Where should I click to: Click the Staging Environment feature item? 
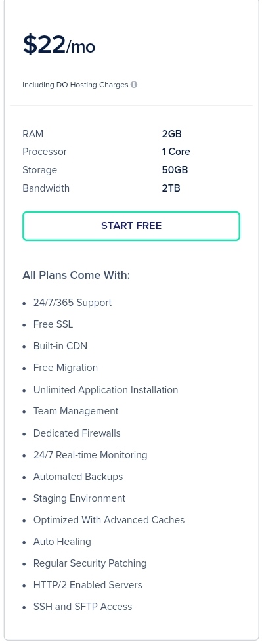[x=79, y=498]
